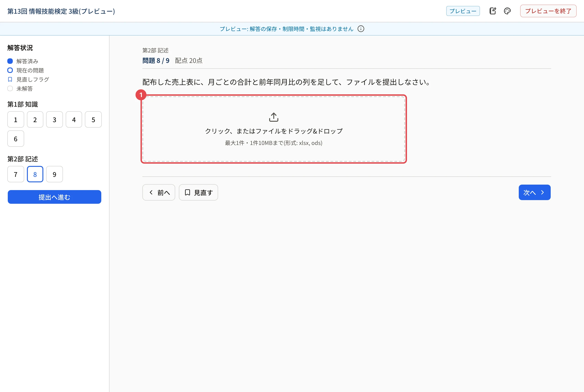Click the 見直しフラグ legend label
The height and width of the screenshot is (392, 584).
[x=33, y=80]
